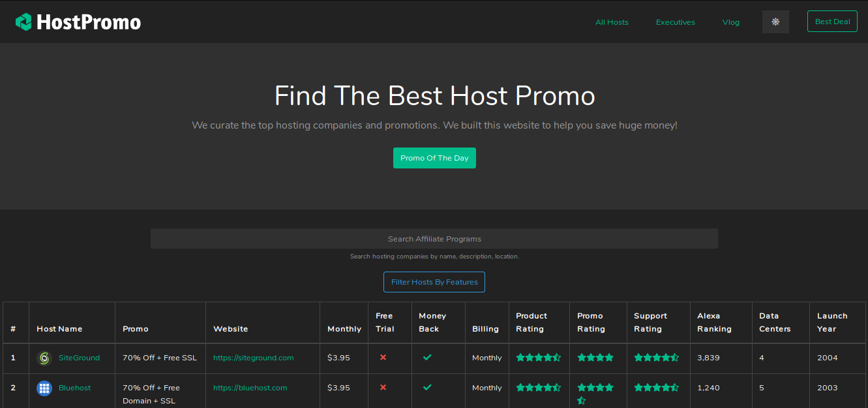868x408 pixels.
Task: Sort by Free Trial column header
Action: pyautogui.click(x=390, y=322)
